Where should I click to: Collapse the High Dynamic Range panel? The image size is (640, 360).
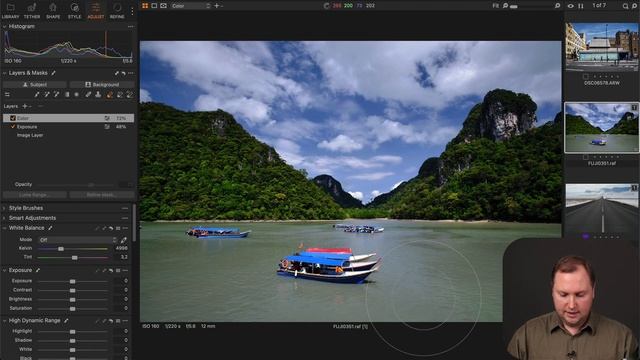[4, 321]
